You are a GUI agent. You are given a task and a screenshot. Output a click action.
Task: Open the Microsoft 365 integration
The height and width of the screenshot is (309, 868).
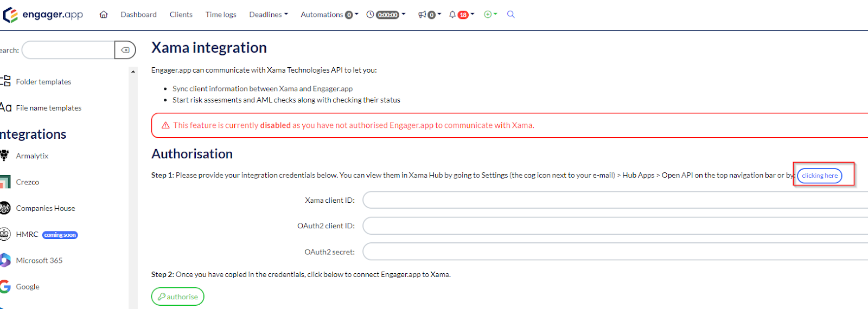pyautogui.click(x=39, y=261)
